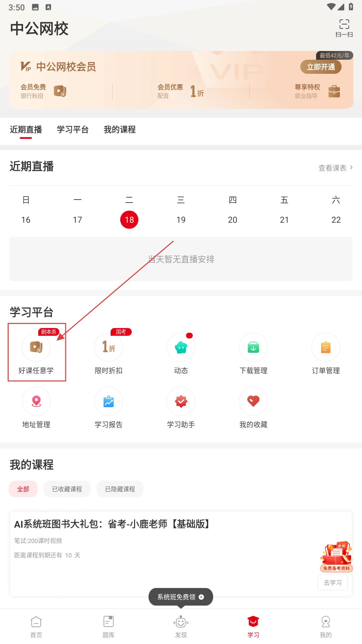Open 下载管理 download manager

point(253,347)
